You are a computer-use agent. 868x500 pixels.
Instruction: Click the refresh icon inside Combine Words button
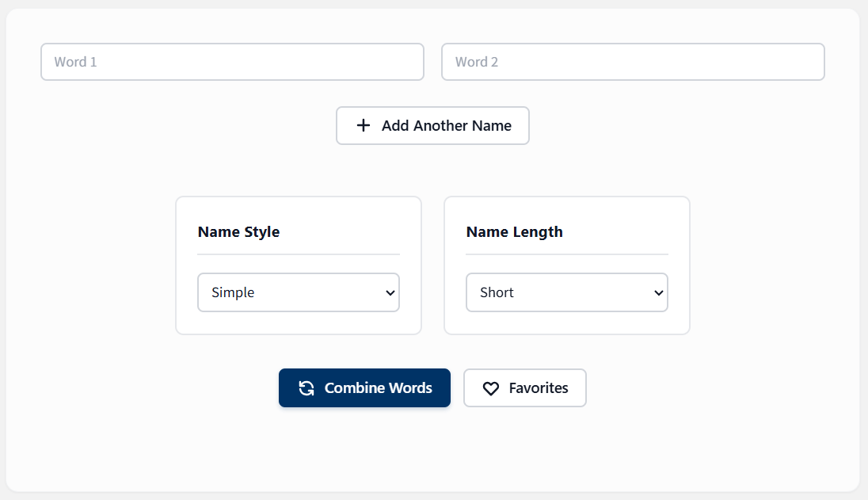(306, 387)
